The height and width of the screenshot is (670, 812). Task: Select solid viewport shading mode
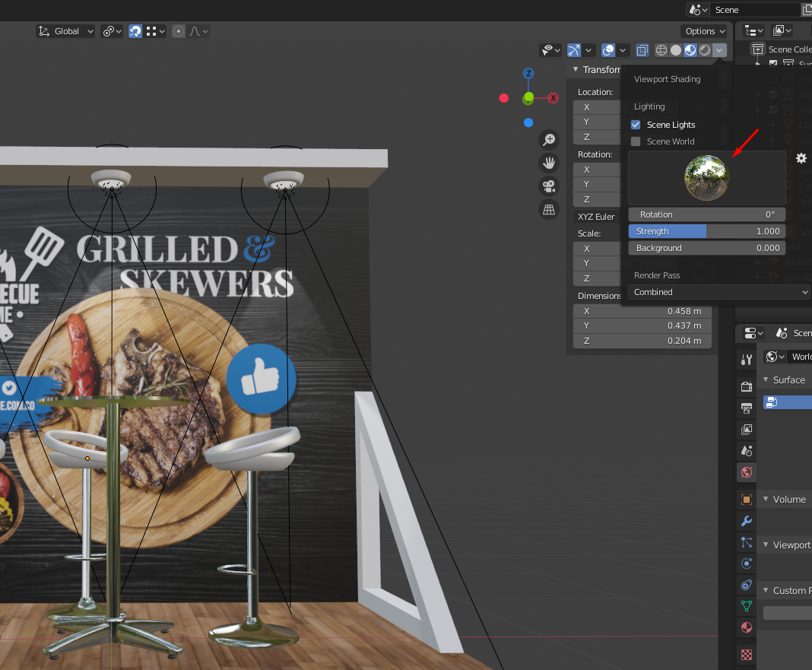pyautogui.click(x=676, y=50)
